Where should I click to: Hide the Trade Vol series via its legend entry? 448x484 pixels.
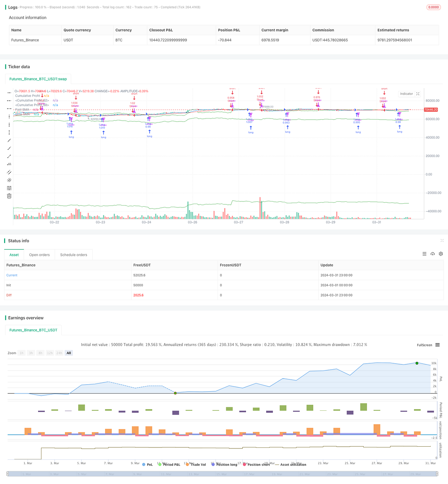(196, 464)
